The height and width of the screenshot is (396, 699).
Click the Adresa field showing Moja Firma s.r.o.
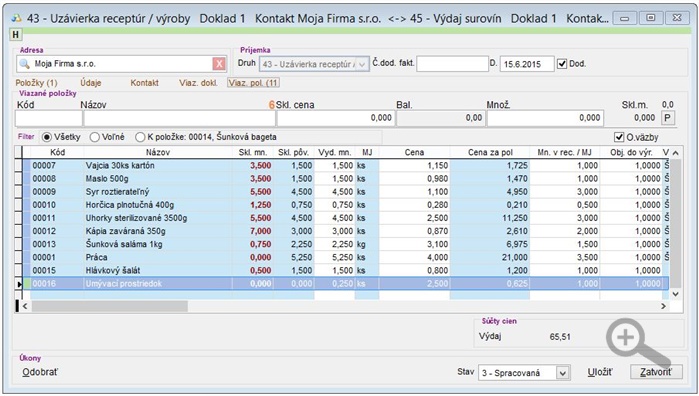point(122,64)
